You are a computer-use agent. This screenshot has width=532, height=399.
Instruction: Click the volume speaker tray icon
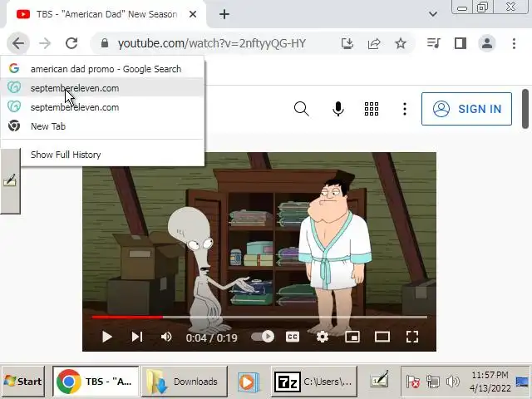(452, 382)
